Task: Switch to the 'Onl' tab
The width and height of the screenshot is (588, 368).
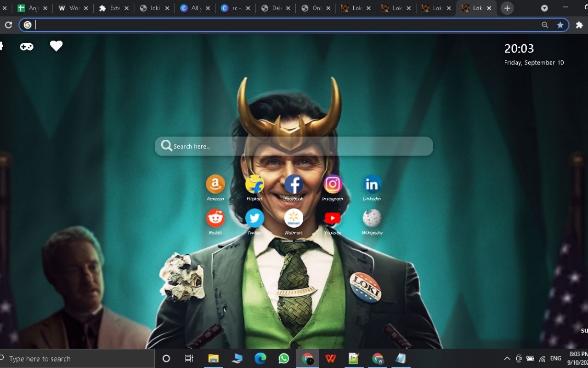Action: (316, 8)
